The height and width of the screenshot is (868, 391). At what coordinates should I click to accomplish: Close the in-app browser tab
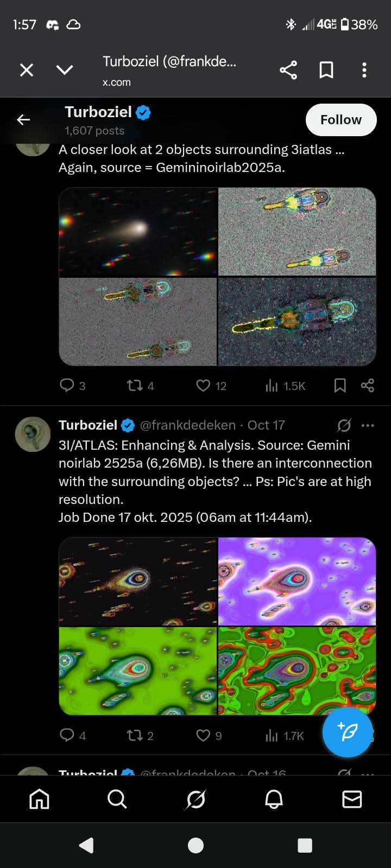coord(27,70)
